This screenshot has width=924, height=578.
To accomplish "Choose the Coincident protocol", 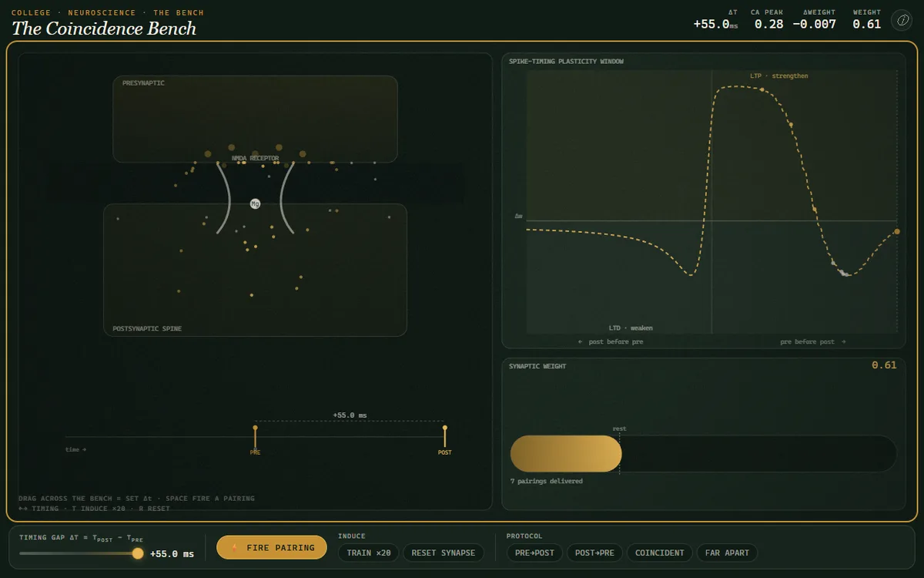I will click(x=660, y=553).
